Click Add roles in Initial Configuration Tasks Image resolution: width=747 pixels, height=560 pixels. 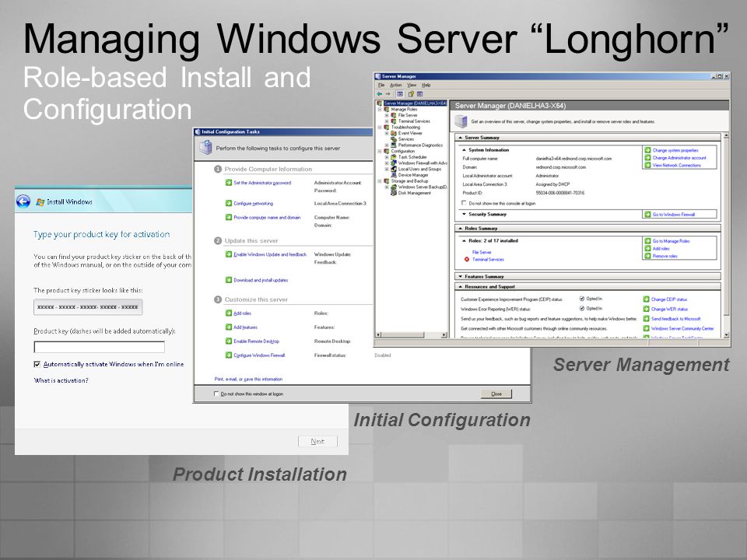pos(242,313)
